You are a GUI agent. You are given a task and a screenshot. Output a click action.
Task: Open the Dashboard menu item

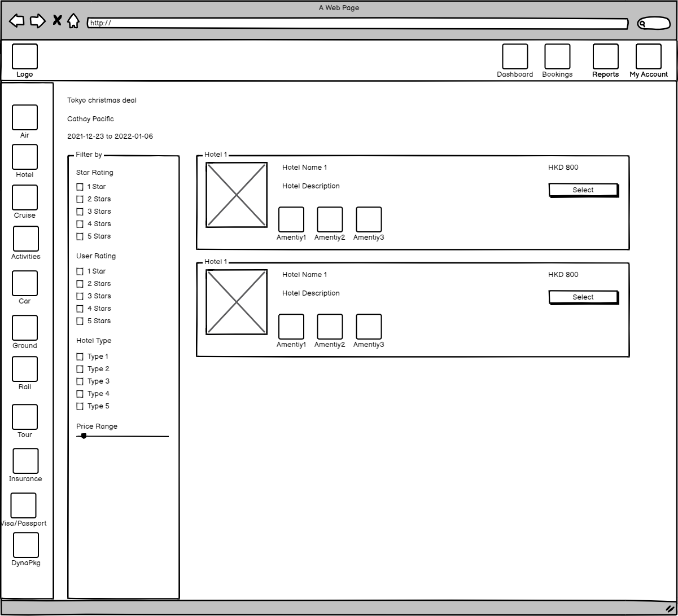[x=515, y=57]
